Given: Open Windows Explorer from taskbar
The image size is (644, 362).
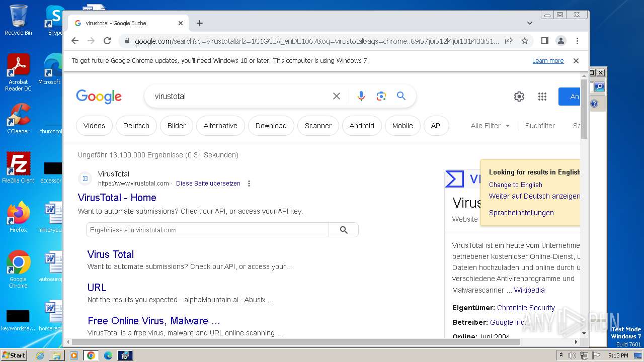Looking at the screenshot, I should point(57,355).
